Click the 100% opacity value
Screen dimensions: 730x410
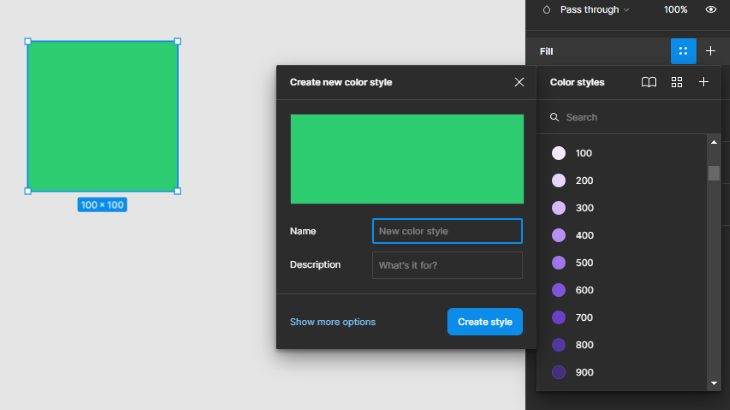(675, 10)
